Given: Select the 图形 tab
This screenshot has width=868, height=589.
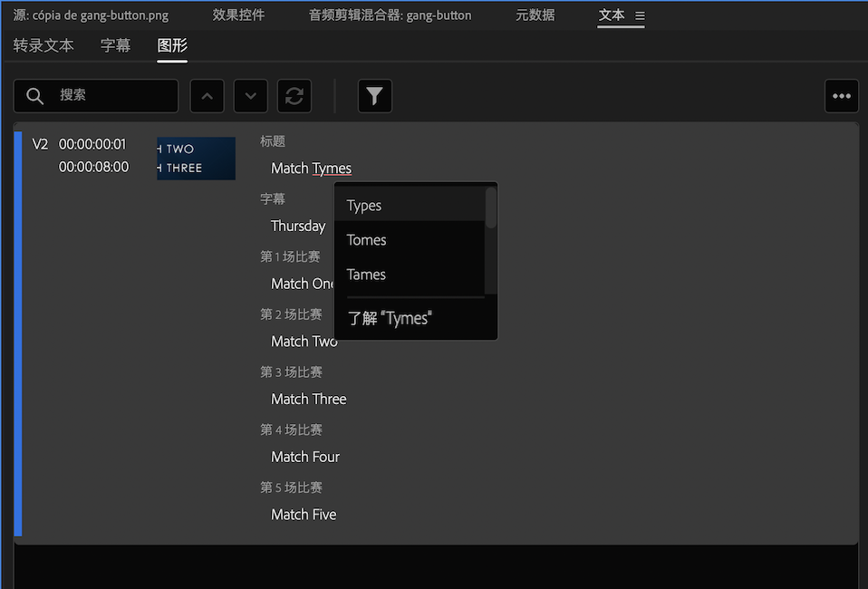Looking at the screenshot, I should point(172,45).
